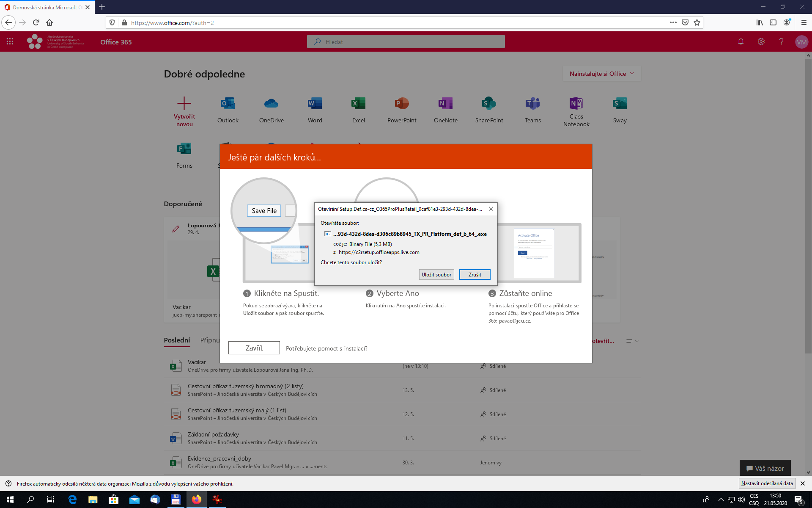Viewport: 812px width, 508px height.
Task: Open Firefox tracking protection shield icon
Action: 112,22
